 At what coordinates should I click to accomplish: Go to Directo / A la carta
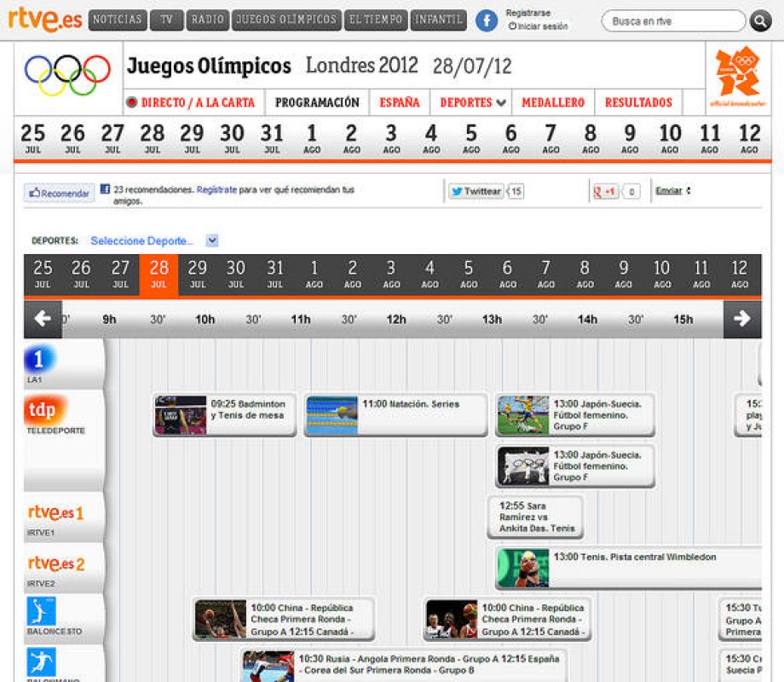[x=191, y=102]
